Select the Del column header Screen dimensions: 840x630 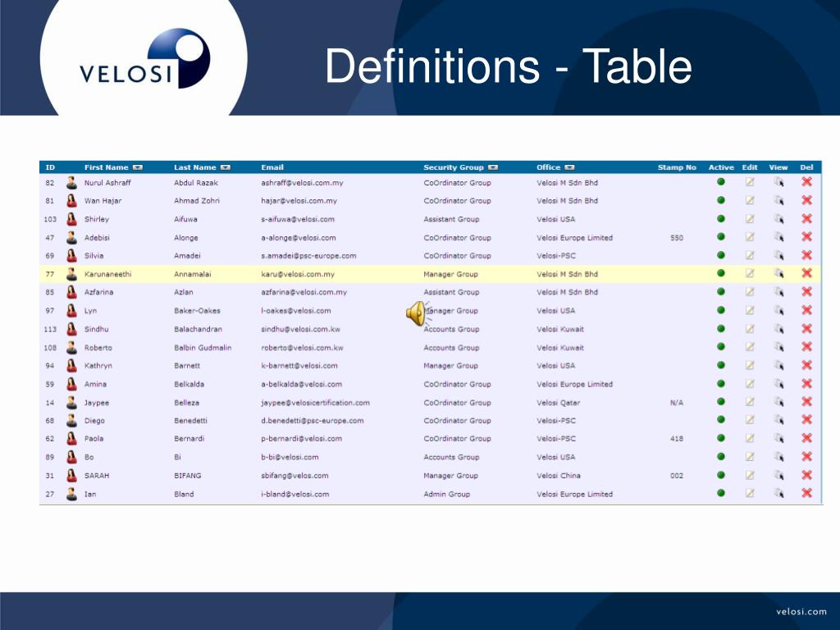(x=807, y=167)
